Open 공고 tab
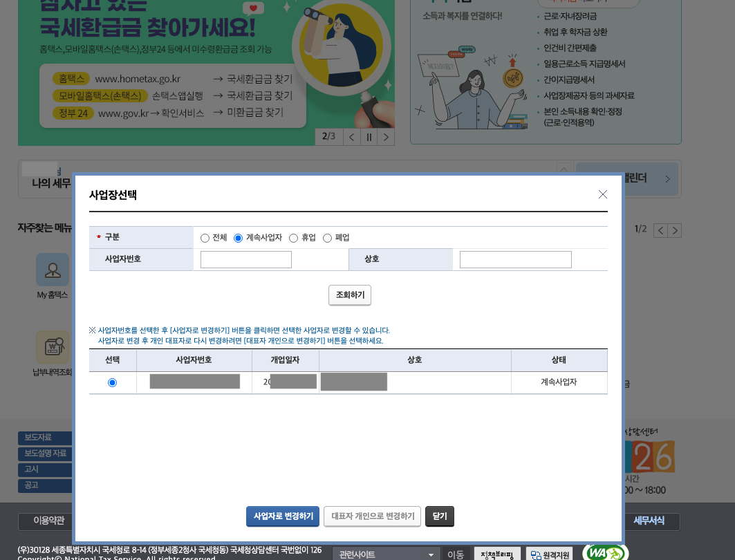The image size is (735, 560). point(45,485)
